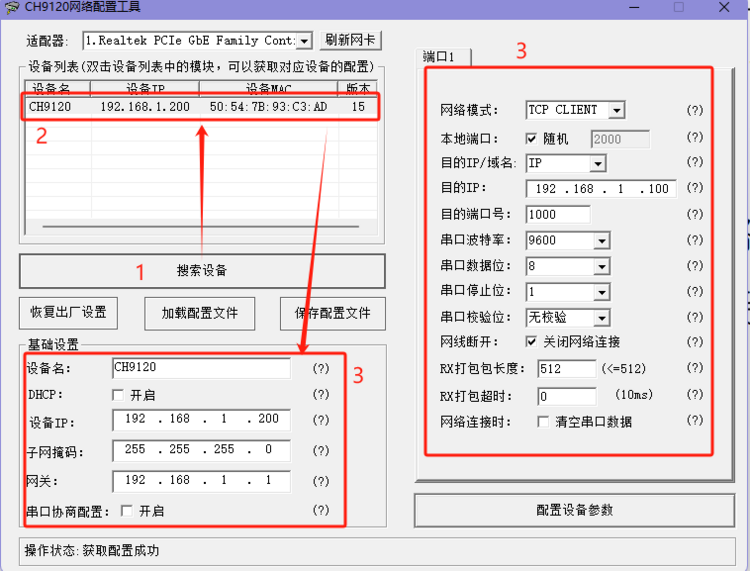
Task: Click the help (?) next to 设备名
Action: pos(321,368)
